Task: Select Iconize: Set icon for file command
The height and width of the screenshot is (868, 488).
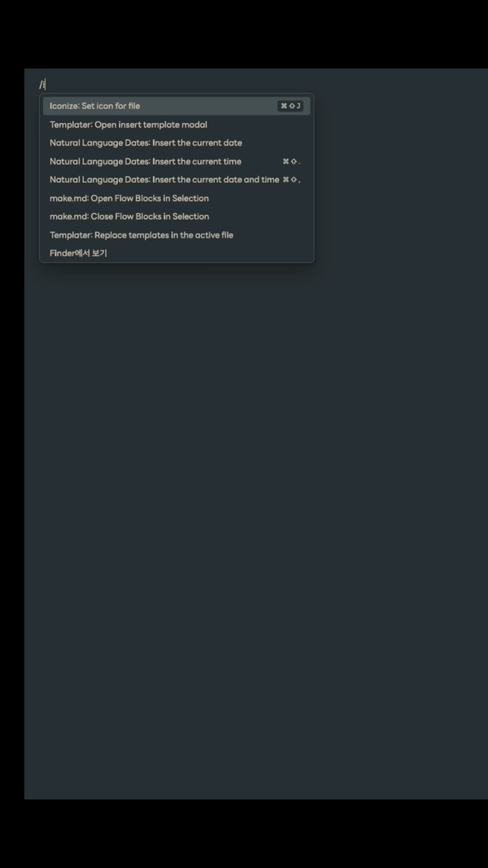Action: click(x=176, y=106)
